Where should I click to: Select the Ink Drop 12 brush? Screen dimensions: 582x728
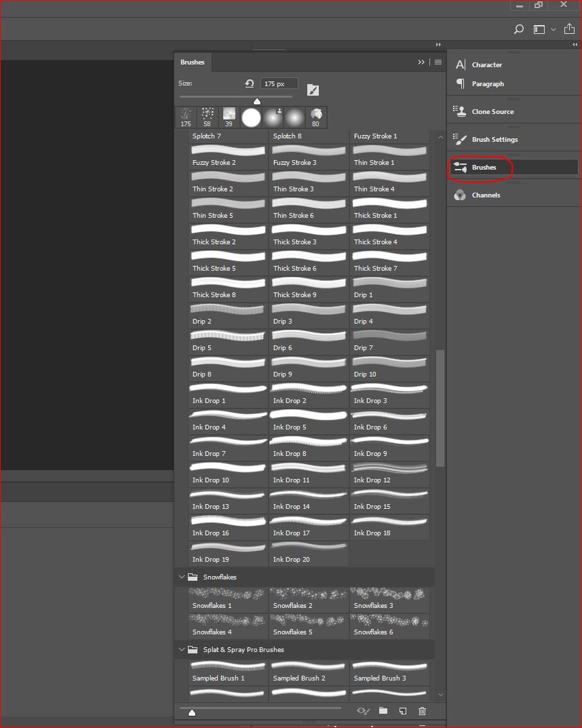[x=389, y=474]
